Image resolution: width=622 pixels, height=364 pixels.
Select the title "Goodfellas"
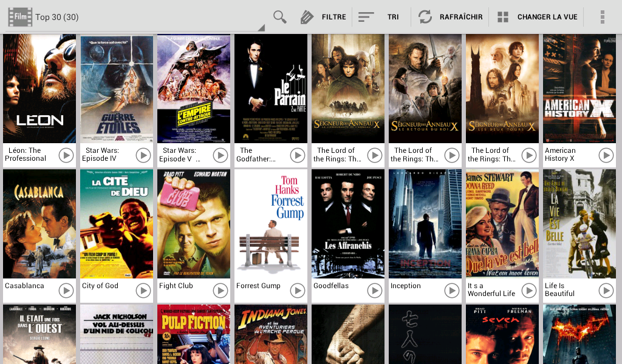click(331, 286)
